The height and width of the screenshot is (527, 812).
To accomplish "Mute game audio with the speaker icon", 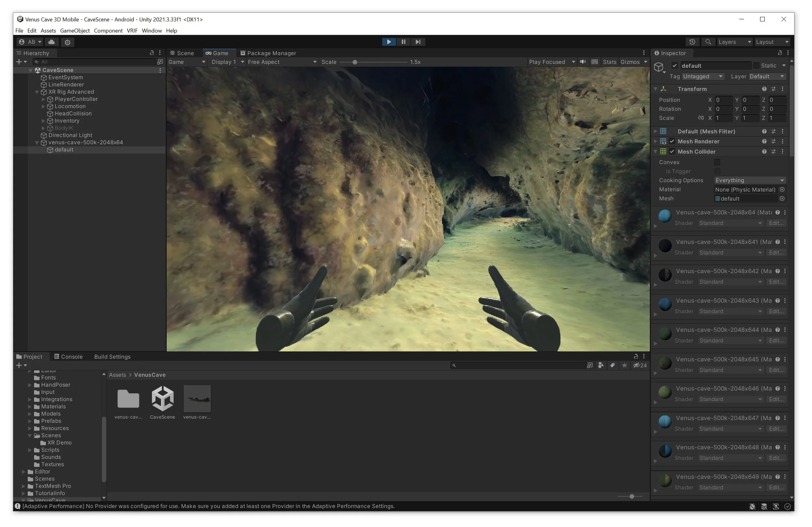I will [582, 62].
